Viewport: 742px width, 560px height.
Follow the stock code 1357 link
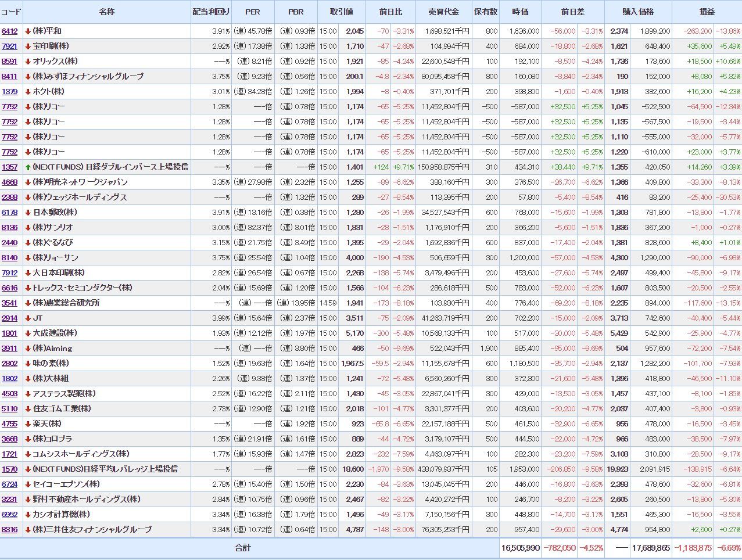point(9,167)
